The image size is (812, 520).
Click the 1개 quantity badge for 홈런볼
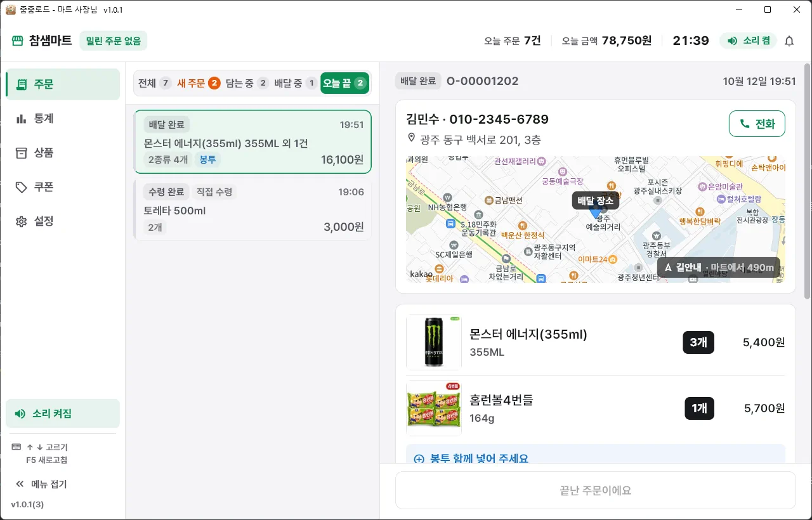[x=700, y=408]
